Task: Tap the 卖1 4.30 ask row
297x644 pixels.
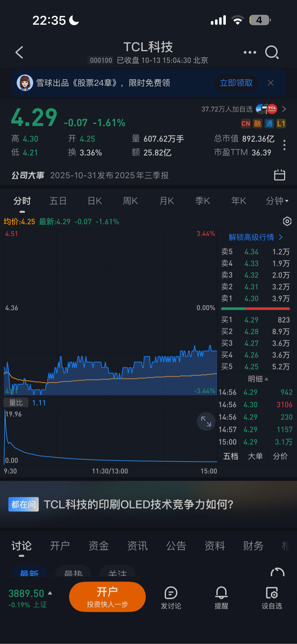Action: click(255, 299)
